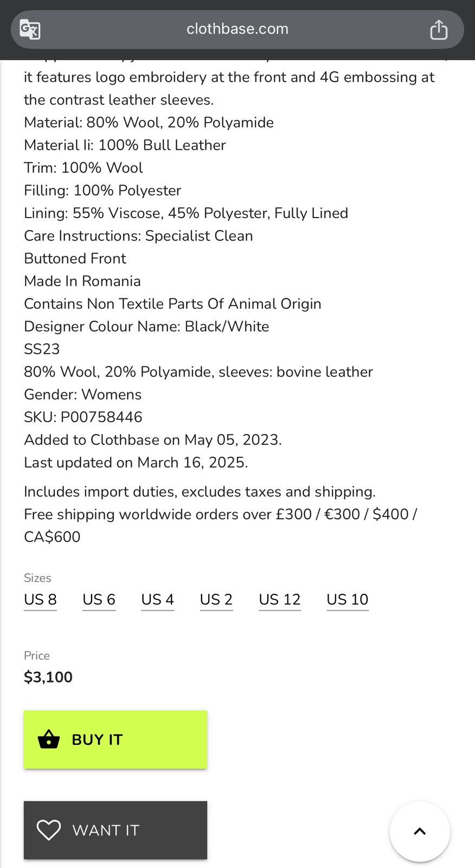Click the $3,100 price text
Screen dimensions: 475x868
[x=48, y=677]
